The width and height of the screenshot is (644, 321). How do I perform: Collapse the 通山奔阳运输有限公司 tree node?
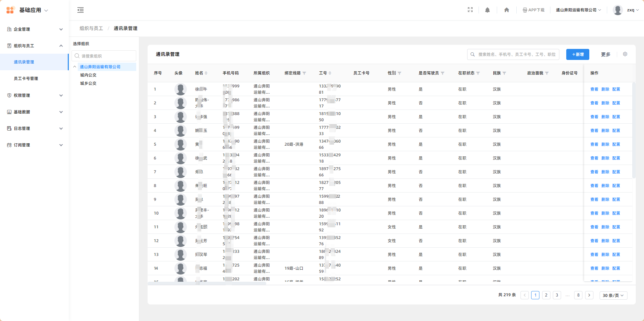75,67
